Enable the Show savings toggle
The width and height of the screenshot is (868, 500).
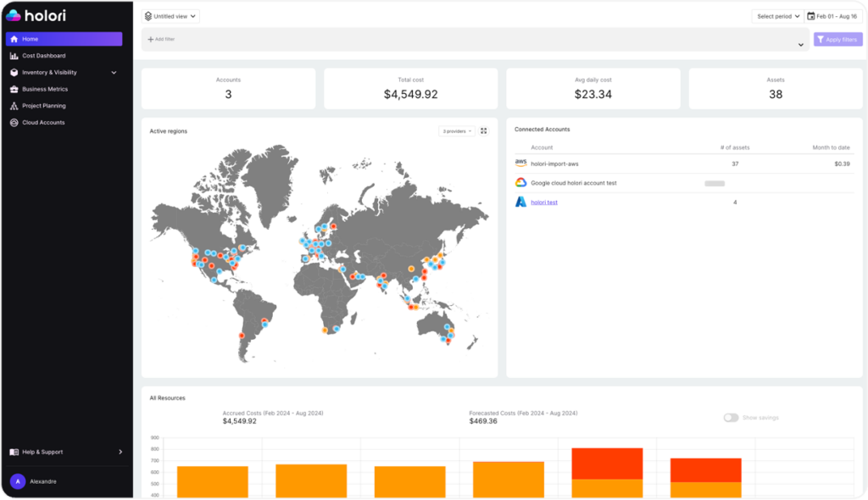tap(731, 417)
